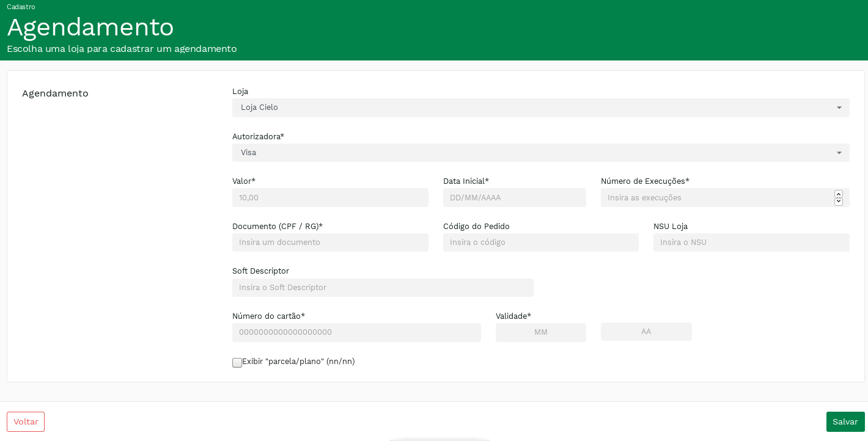Decrease Número de Execuções with down arrow
Image resolution: width=868 pixels, height=441 pixels.
(x=838, y=202)
